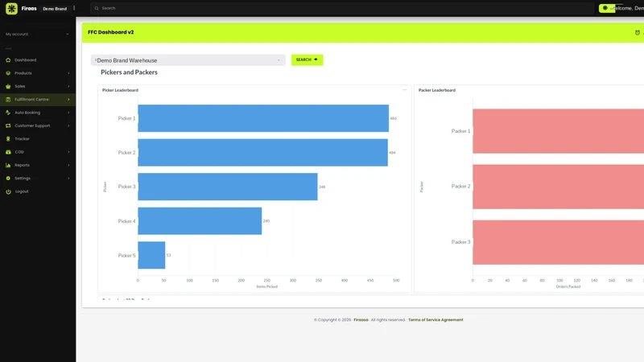The width and height of the screenshot is (644, 362).
Task: Click Packer 3 red bar
Action: click(x=558, y=242)
